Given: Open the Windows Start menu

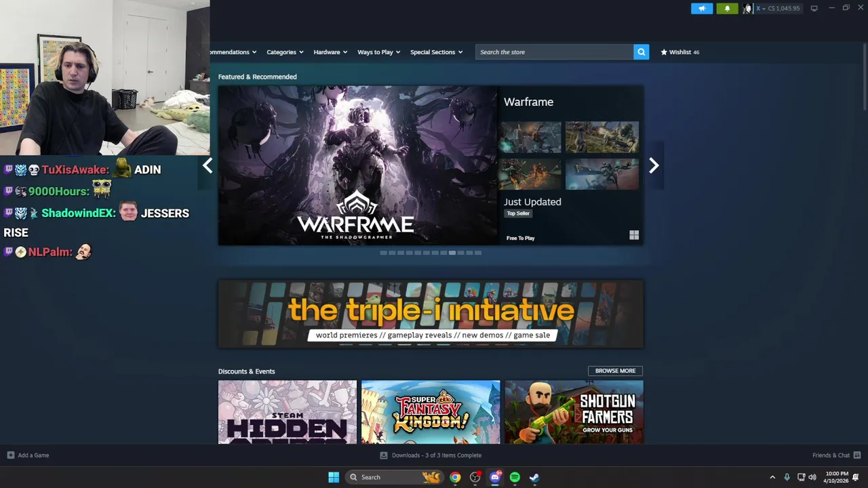Looking at the screenshot, I should [x=334, y=477].
